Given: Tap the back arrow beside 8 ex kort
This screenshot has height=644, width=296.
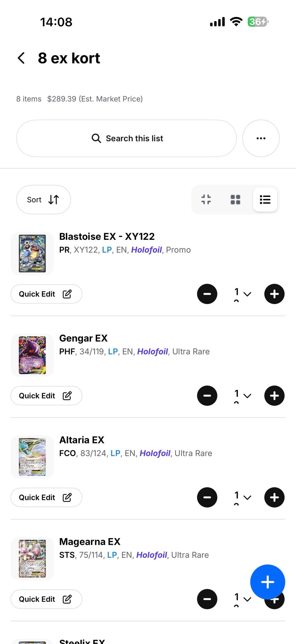Looking at the screenshot, I should pos(21,58).
